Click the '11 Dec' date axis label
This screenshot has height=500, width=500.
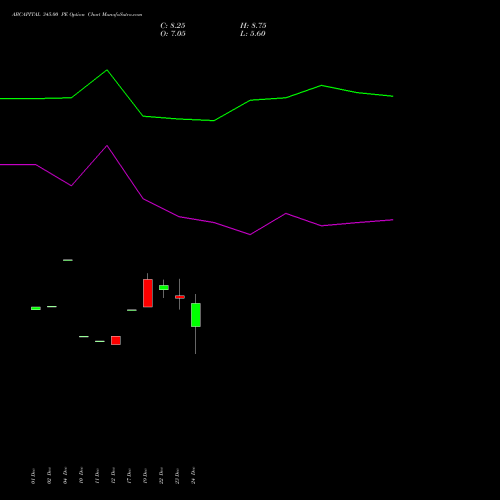[97, 476]
